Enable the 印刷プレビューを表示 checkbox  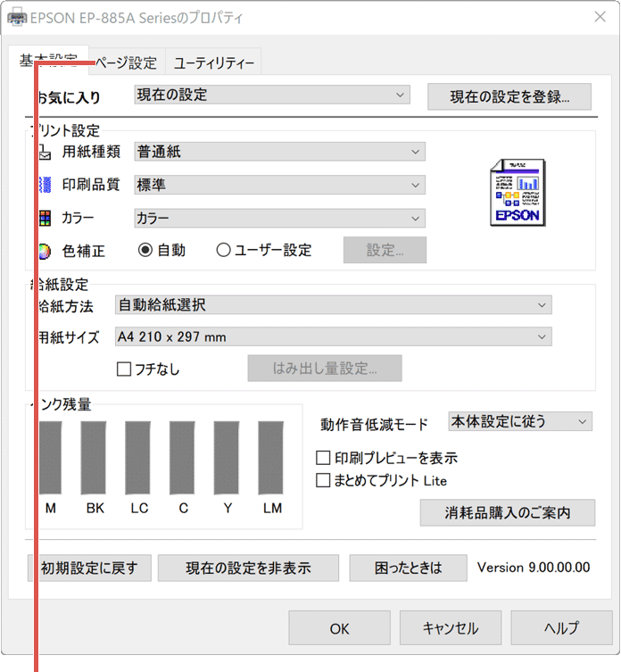[323, 458]
